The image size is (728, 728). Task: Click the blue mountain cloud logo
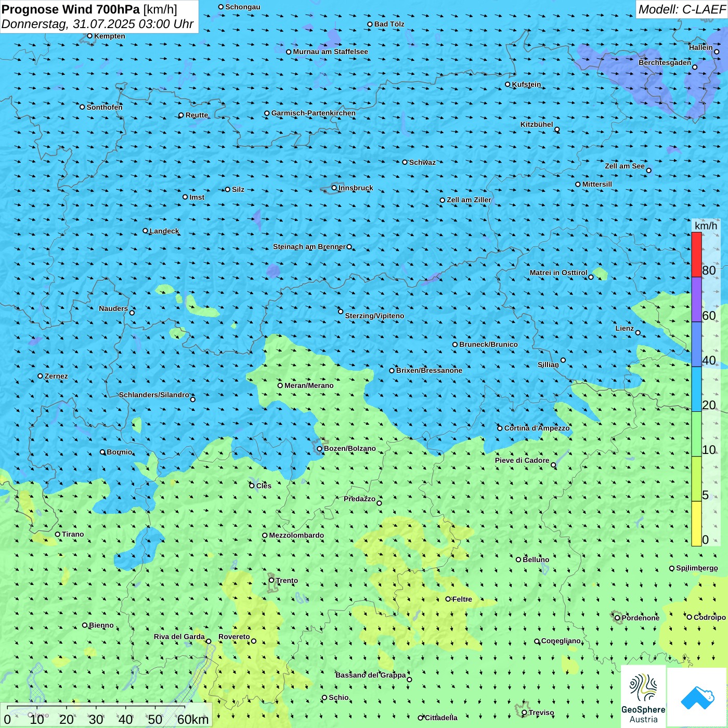tap(697, 697)
